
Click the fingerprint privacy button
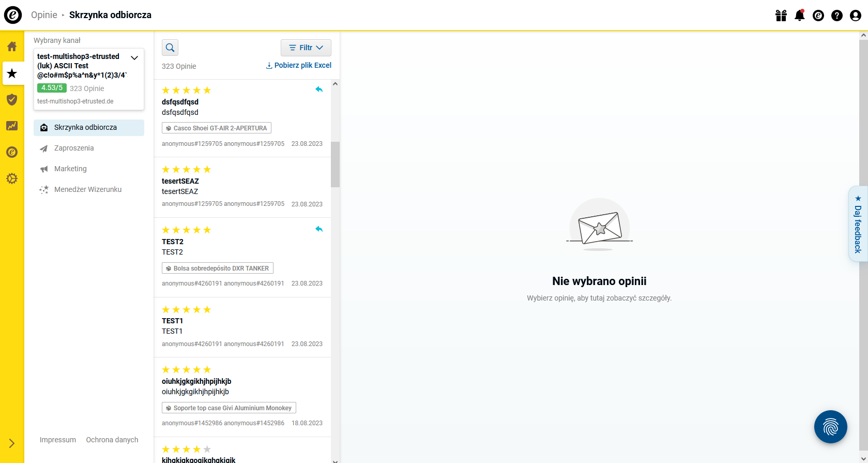830,427
